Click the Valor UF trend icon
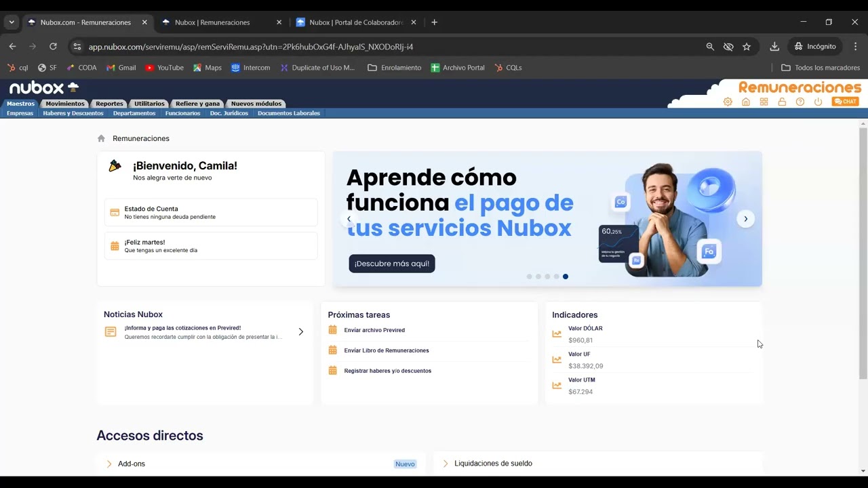 pos(557,360)
